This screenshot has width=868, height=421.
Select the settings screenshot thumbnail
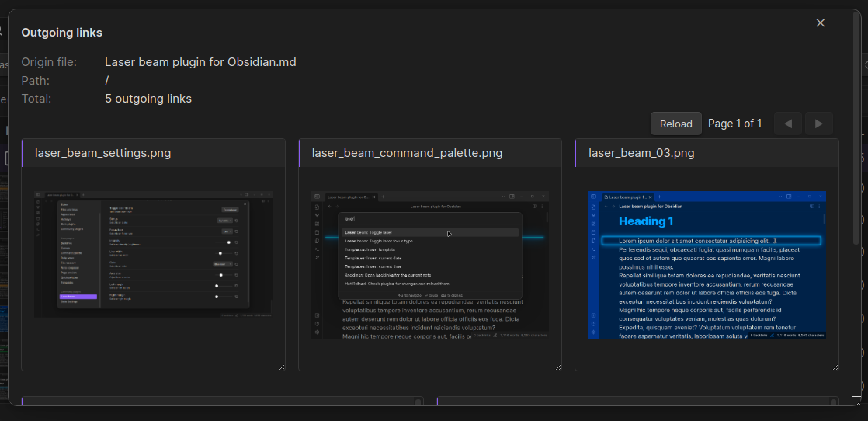click(x=154, y=254)
